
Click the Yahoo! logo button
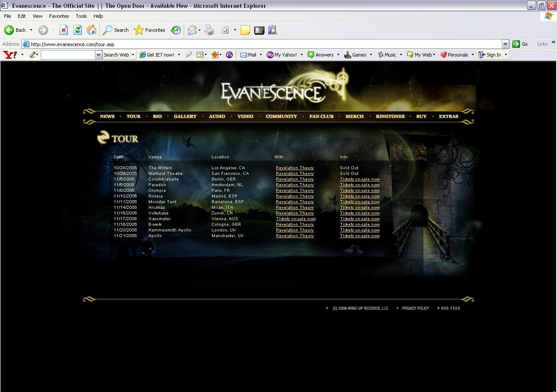tap(10, 55)
